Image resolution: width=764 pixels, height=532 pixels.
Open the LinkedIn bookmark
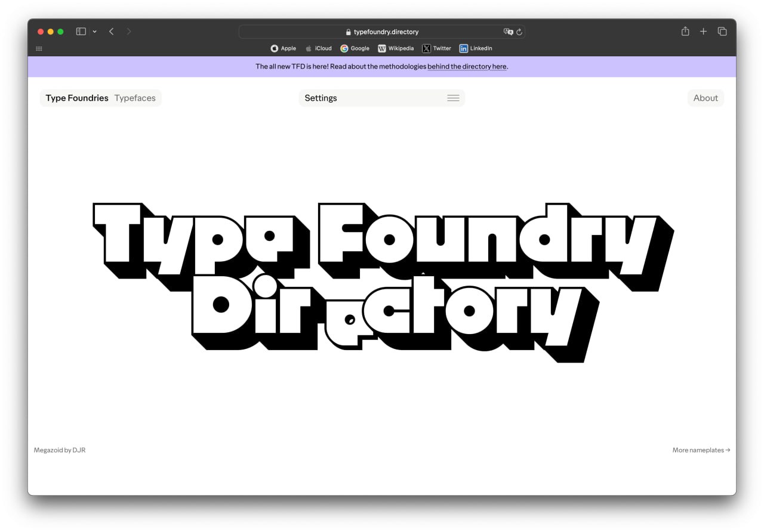(x=476, y=48)
